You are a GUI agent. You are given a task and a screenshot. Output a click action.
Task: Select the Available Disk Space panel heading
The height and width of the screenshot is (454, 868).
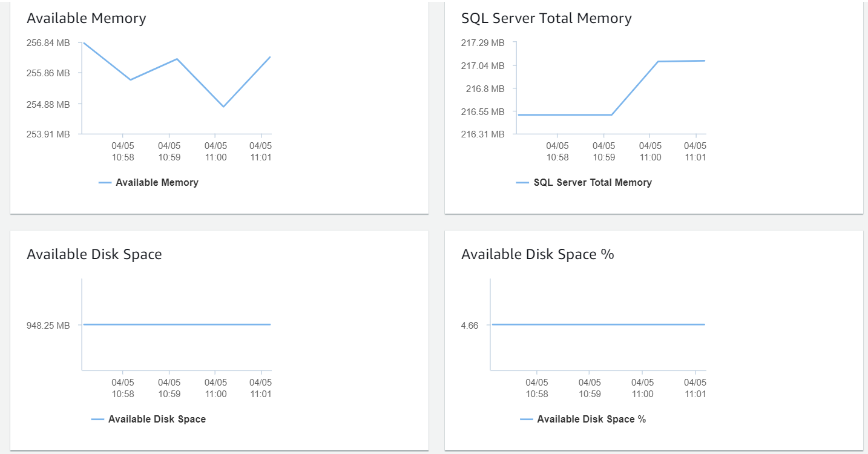tap(94, 254)
